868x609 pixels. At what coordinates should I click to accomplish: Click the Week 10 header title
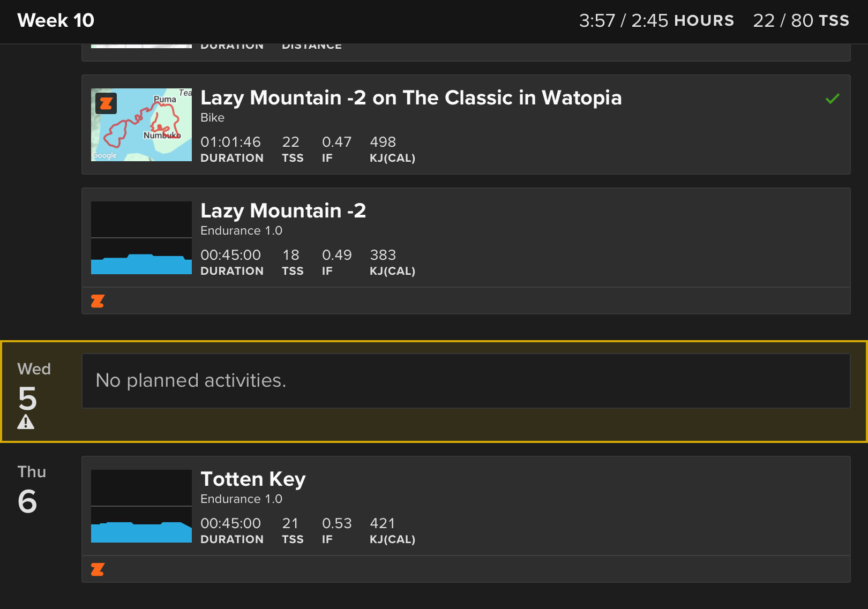click(x=56, y=20)
